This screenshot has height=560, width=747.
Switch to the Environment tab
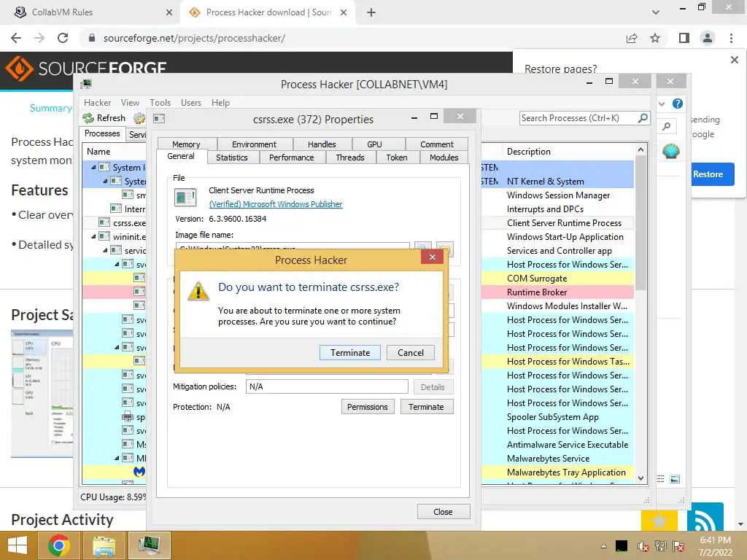coord(254,144)
